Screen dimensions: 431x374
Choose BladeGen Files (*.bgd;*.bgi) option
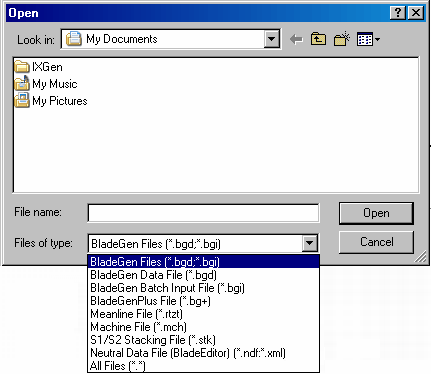[x=203, y=262]
